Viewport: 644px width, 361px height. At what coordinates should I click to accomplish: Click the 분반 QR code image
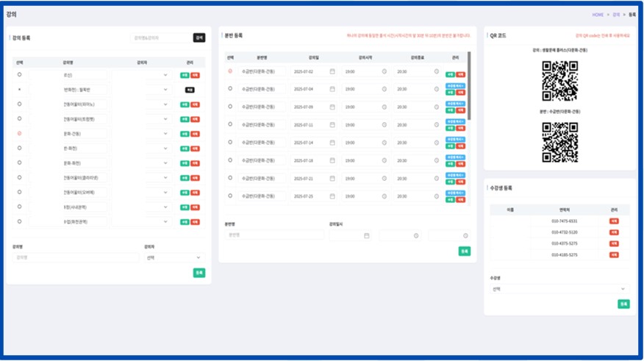(559, 141)
